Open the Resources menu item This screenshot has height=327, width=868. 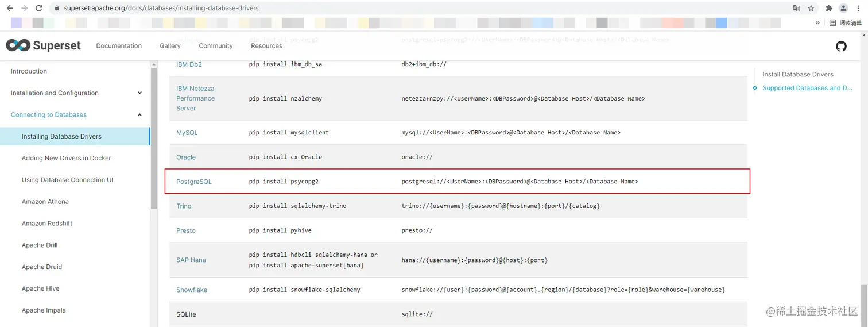point(266,46)
